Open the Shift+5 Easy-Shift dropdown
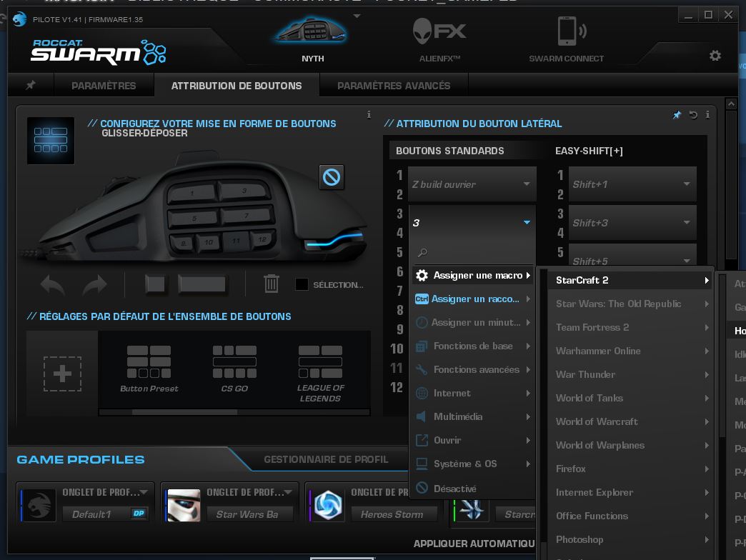Viewport: 746px width, 560px height. tap(633, 256)
